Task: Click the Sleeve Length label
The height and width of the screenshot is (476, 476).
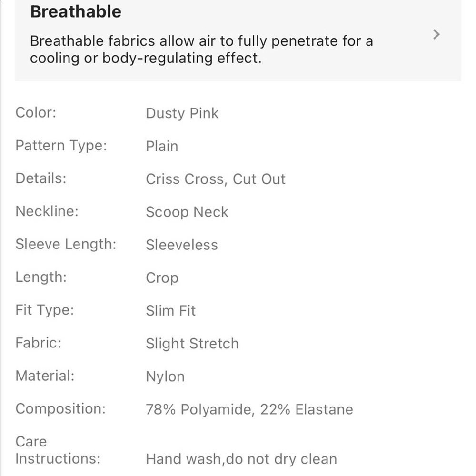Action: (66, 244)
